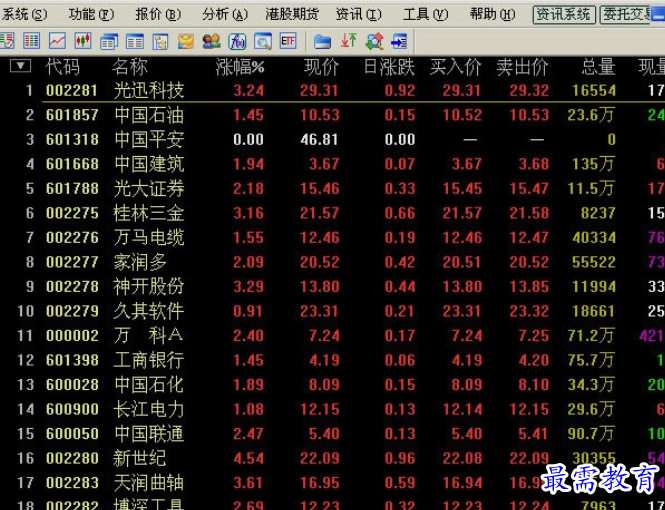
Task: Click the magnifier with colored arrows icon
Action: [x=374, y=41]
